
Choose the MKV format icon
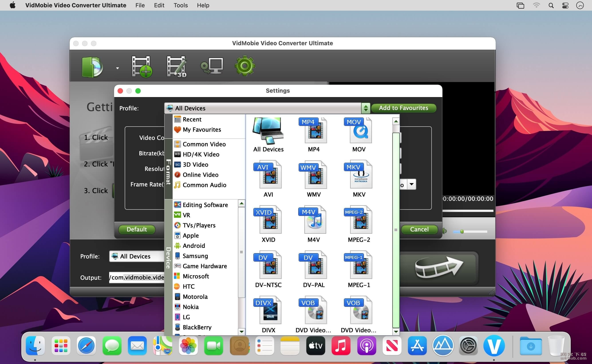[359, 179]
